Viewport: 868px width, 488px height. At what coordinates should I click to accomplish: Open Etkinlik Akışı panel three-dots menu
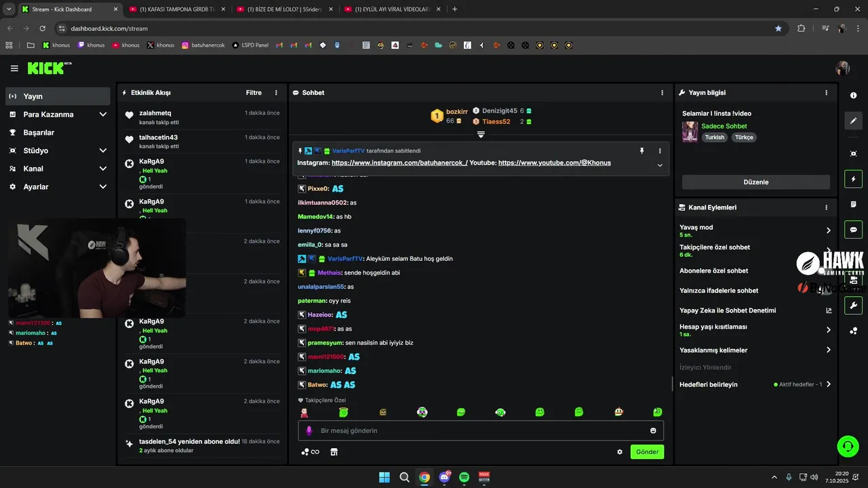tap(276, 93)
